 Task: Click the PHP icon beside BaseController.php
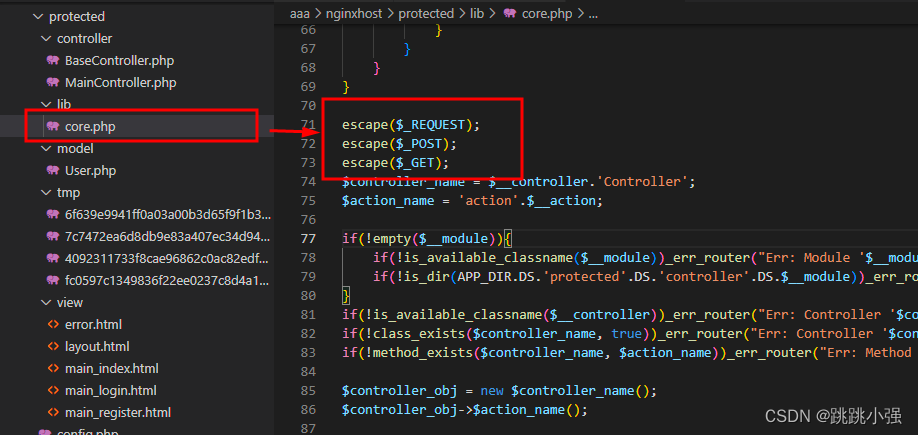click(53, 60)
